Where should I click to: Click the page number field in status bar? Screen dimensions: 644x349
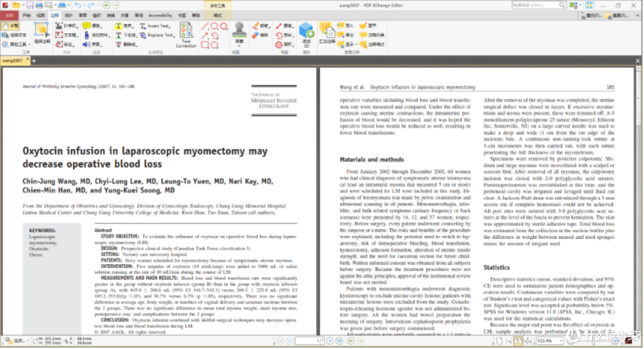tap(309, 341)
